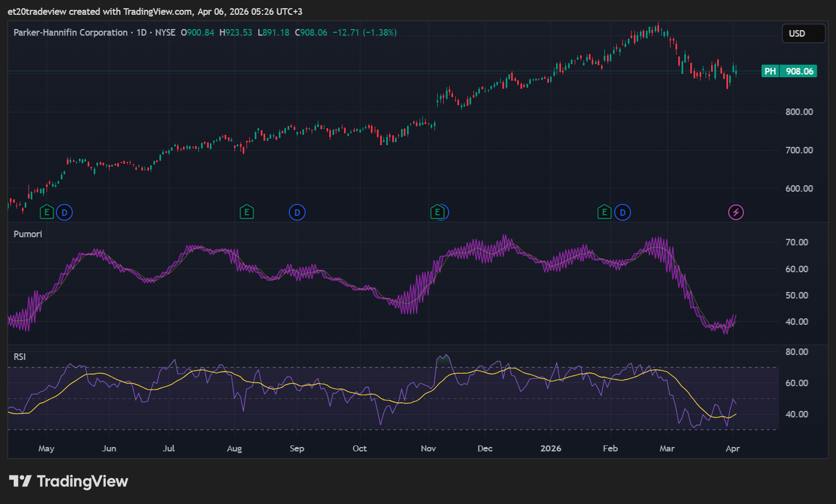The image size is (836, 504).
Task: Click the 60.00 label on Pumori scale
Action: (797, 269)
